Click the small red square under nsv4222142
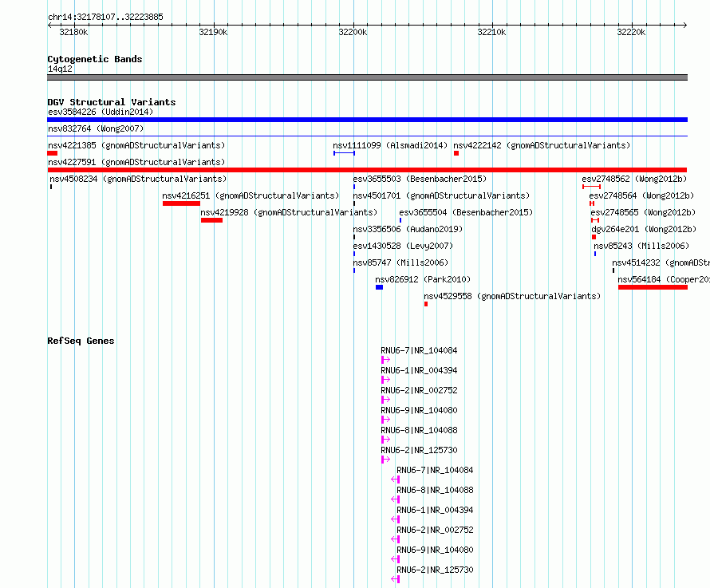Image resolution: width=710 pixels, height=588 pixels. point(456,153)
